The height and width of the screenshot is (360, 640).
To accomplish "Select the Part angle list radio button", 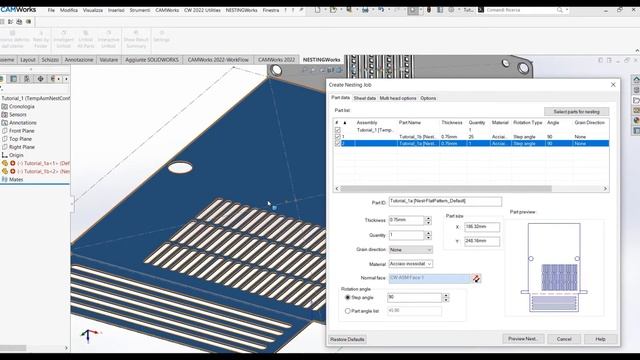I will (348, 311).
